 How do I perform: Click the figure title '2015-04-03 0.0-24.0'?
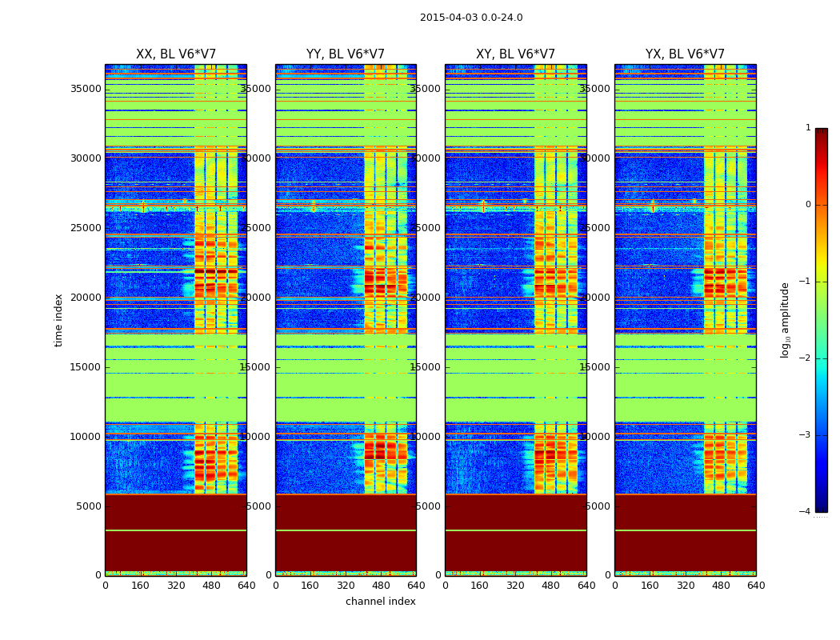(x=471, y=18)
